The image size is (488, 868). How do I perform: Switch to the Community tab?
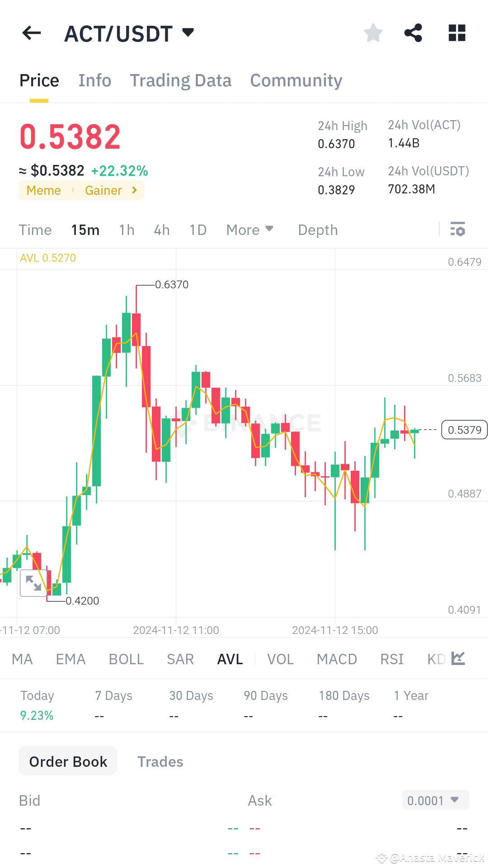tap(296, 80)
